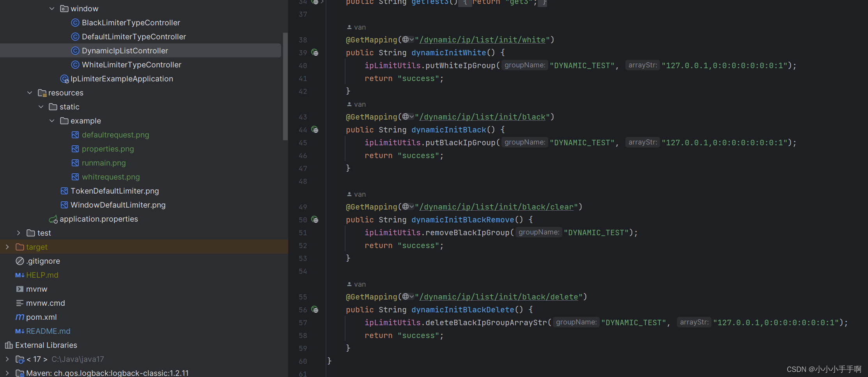The image size is (868, 377).
Task: Open TokenDefaultLimiter.png file
Action: point(115,191)
